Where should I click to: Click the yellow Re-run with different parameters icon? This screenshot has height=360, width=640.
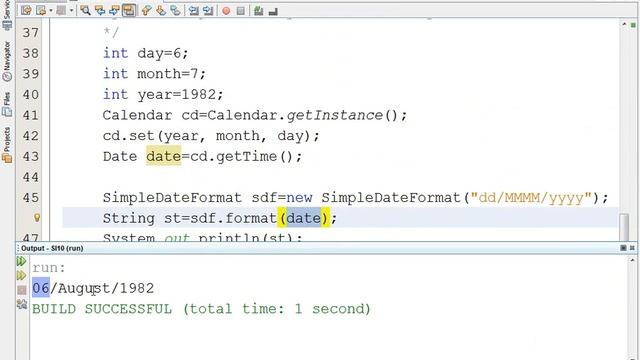click(22, 276)
